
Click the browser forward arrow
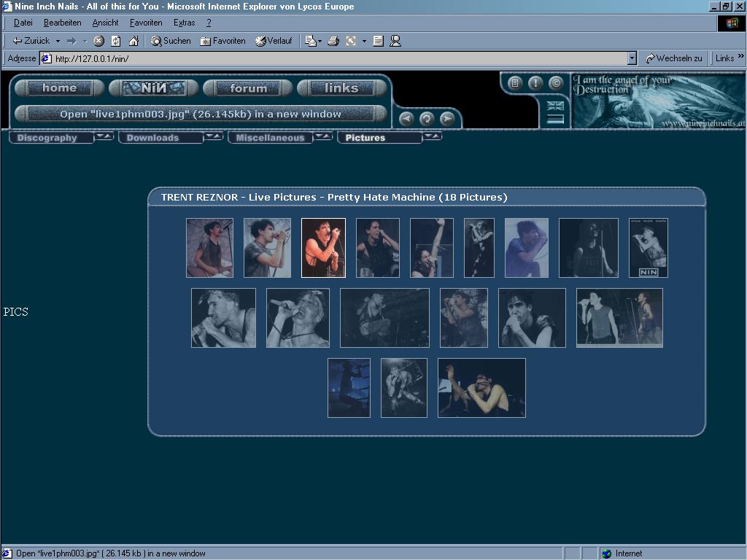click(71, 41)
